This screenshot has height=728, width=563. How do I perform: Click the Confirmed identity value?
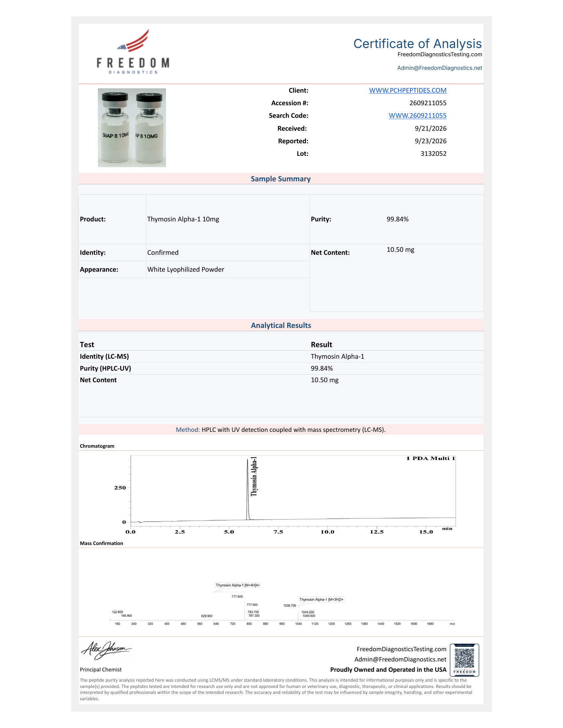click(x=163, y=253)
